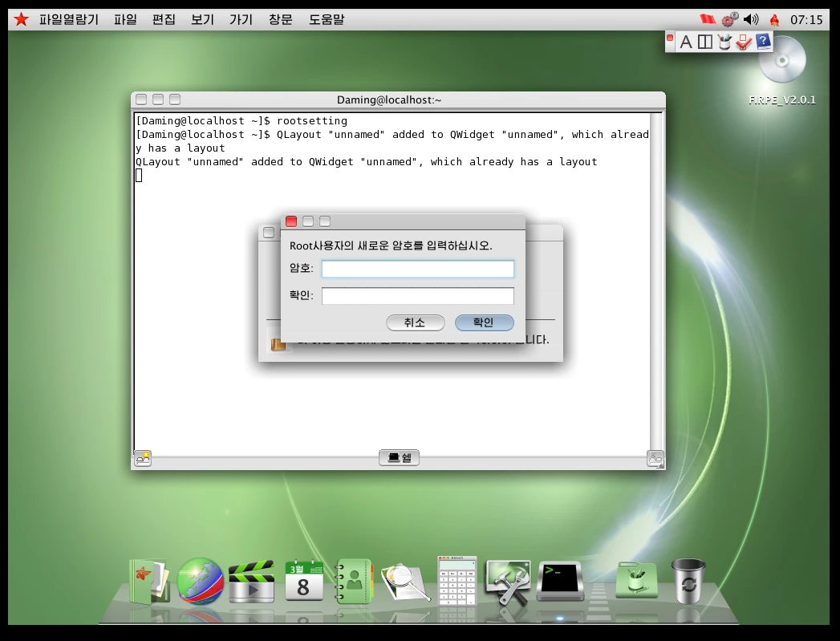Open the globe web browser icon
The height and width of the screenshot is (641, 840).
click(x=200, y=581)
